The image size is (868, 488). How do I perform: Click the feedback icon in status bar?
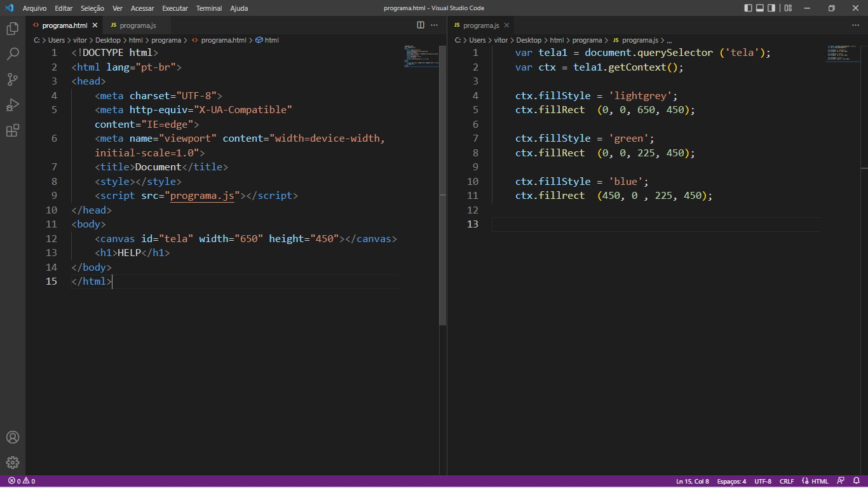[841, 481]
